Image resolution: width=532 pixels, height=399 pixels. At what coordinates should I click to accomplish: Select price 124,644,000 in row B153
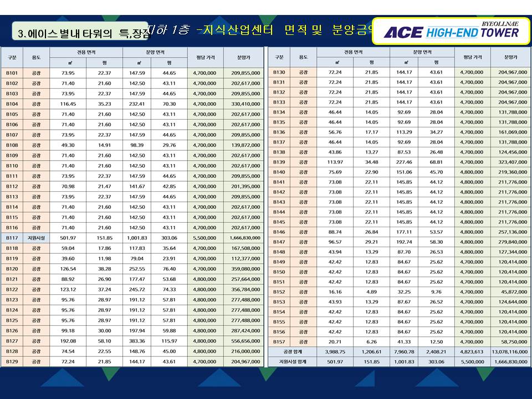pos(513,302)
